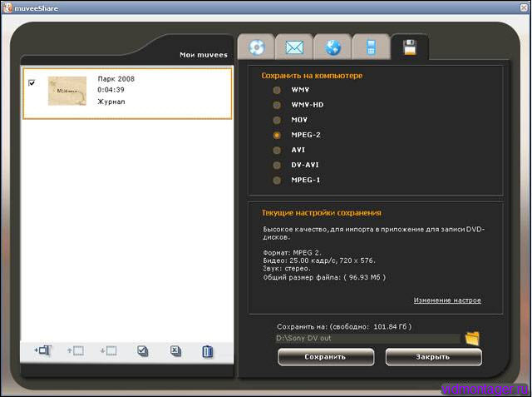The height and width of the screenshot is (397, 532).
Task: Browse for output folder with folder icon
Action: tap(473, 338)
